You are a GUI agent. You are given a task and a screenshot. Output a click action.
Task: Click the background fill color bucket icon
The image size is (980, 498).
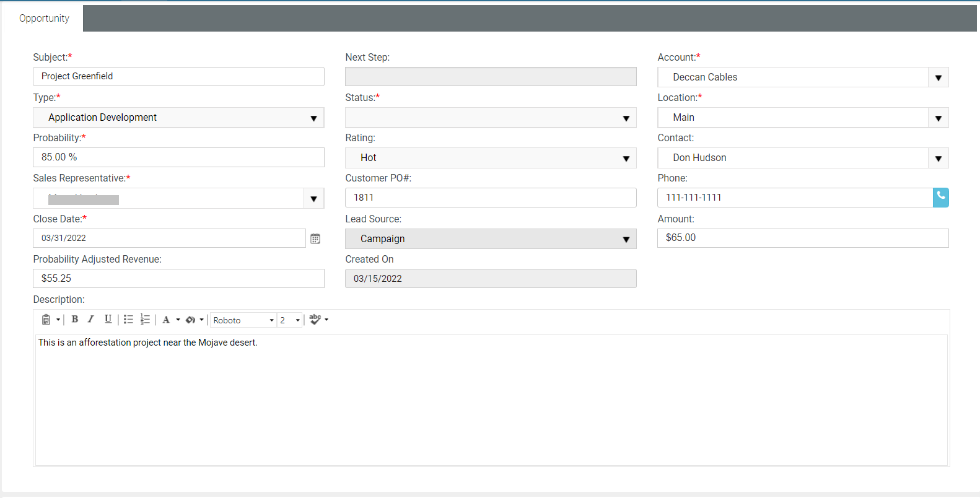point(190,320)
